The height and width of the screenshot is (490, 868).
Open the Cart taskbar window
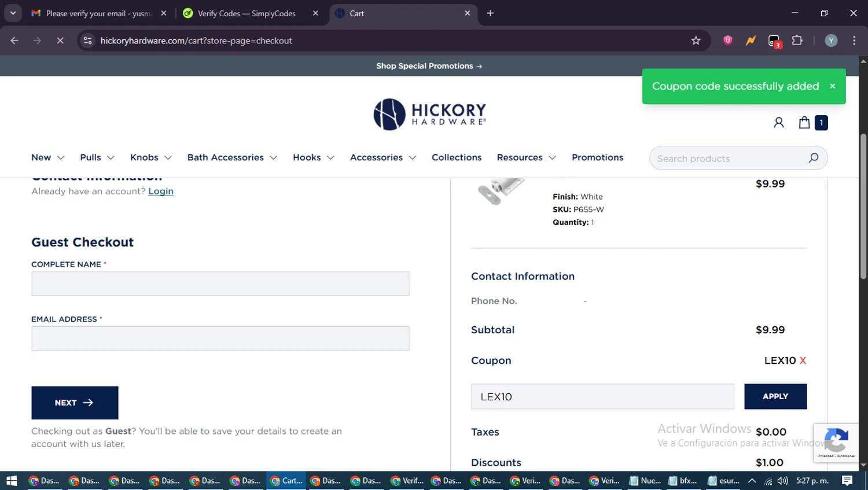click(x=286, y=481)
